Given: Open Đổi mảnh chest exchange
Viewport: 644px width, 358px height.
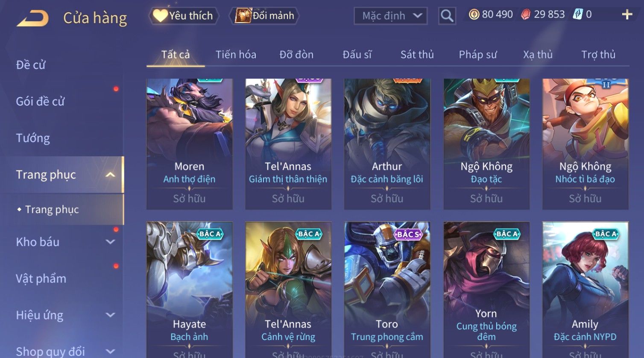Looking at the screenshot, I should tap(264, 16).
